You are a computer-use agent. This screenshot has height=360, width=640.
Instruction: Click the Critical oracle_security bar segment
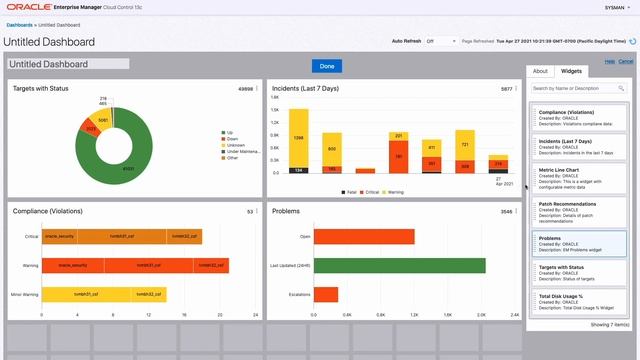[60, 237]
